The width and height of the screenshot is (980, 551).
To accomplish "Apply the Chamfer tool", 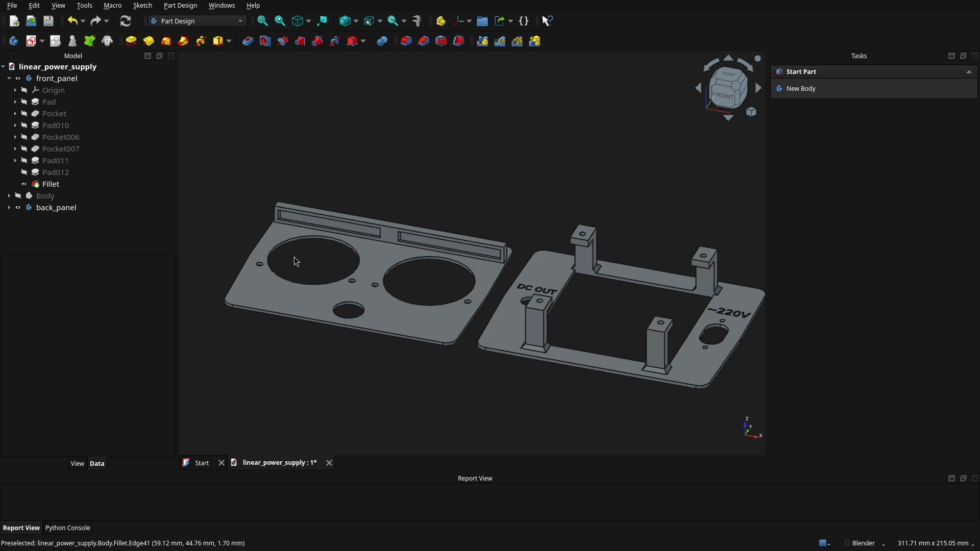I will tap(424, 41).
